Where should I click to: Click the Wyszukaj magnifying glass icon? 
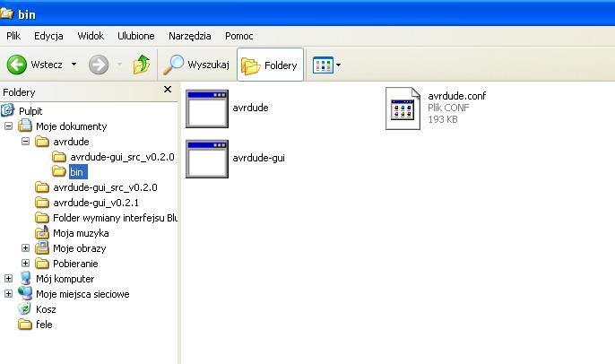[x=173, y=65]
